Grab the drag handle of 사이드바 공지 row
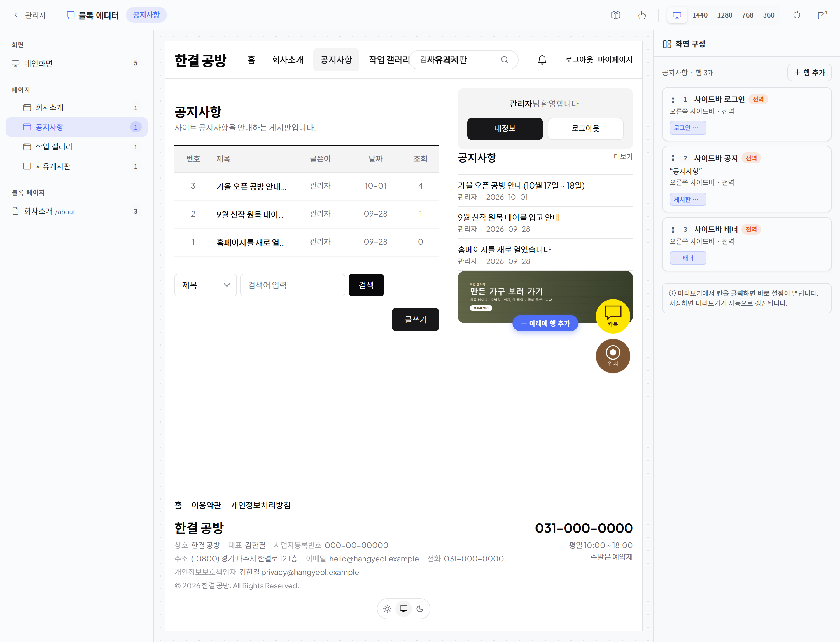 [673, 158]
